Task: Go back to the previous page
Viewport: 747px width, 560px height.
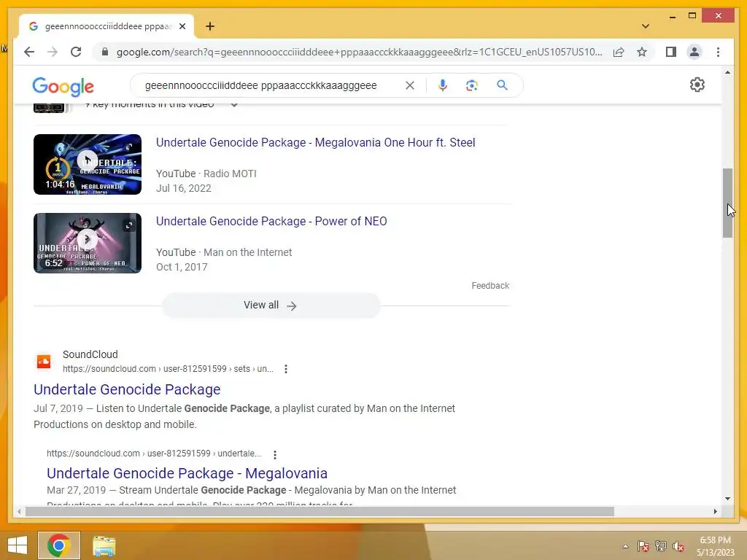Action: [x=29, y=52]
